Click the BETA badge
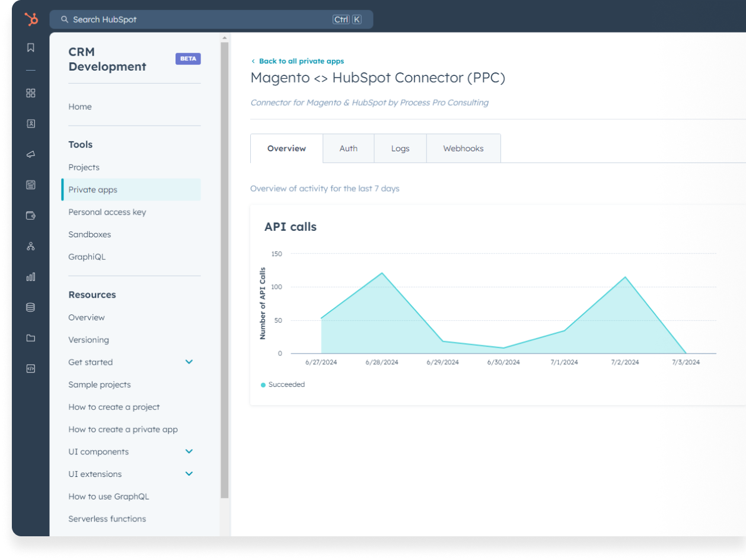This screenshot has height=560, width=746. [x=188, y=59]
